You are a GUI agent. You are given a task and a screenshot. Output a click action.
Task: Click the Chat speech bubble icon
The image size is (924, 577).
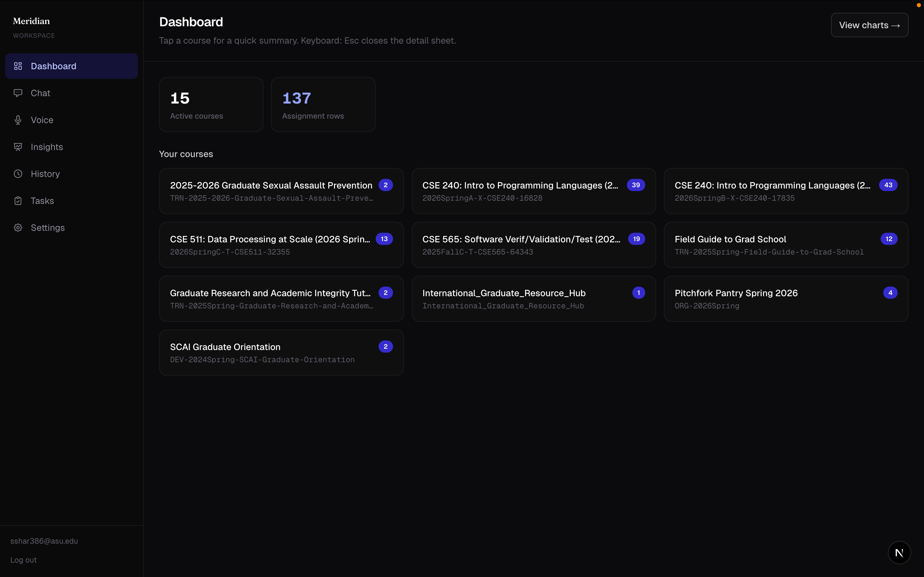(18, 93)
